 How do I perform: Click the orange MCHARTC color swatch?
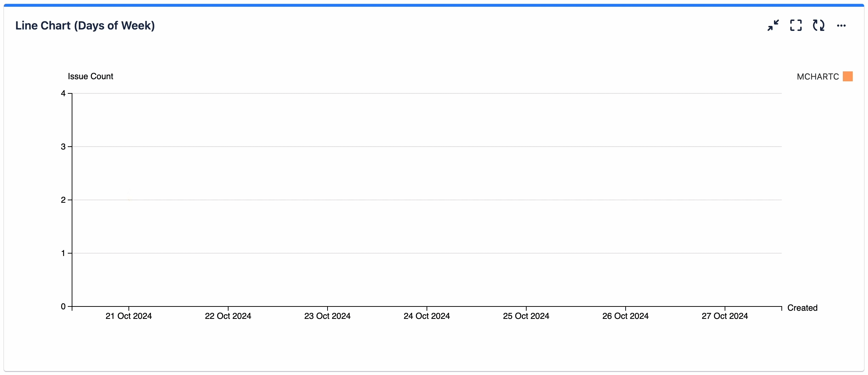848,76
